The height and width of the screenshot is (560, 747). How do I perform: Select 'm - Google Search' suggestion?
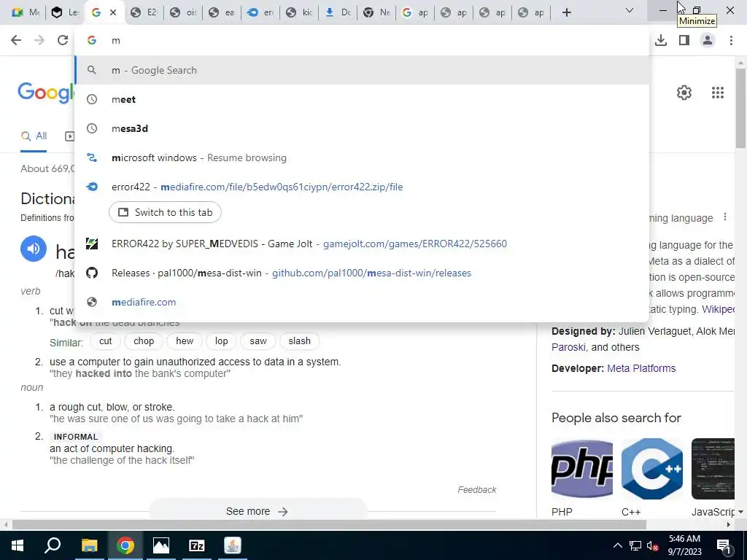click(x=362, y=70)
